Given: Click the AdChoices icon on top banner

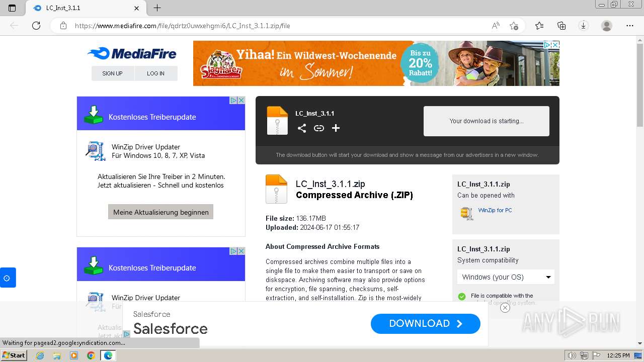Looking at the screenshot, I should click(547, 45).
